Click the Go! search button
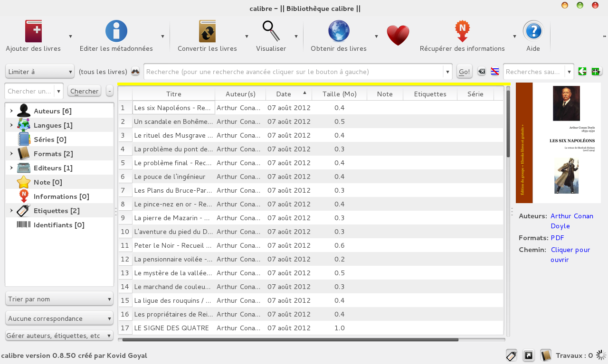 pos(464,72)
